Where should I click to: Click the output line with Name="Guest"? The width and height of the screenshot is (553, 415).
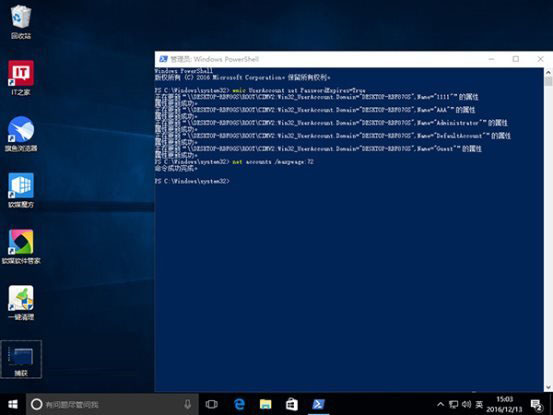318,149
